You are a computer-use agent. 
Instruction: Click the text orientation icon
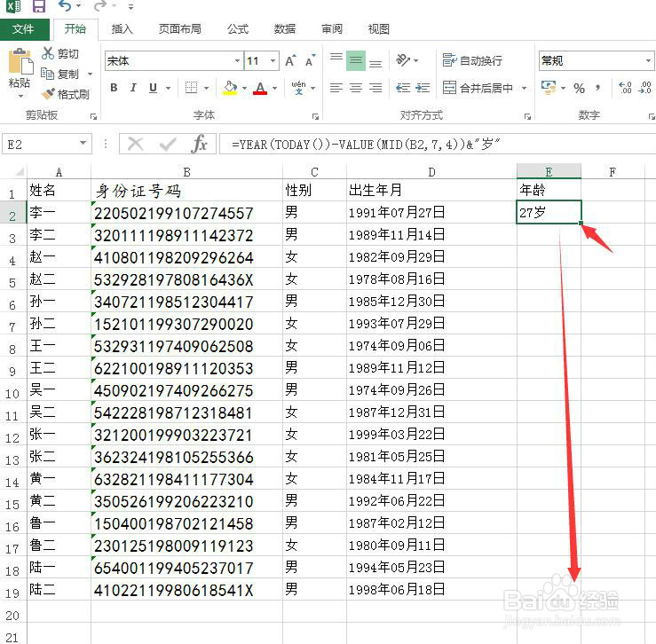[x=403, y=60]
